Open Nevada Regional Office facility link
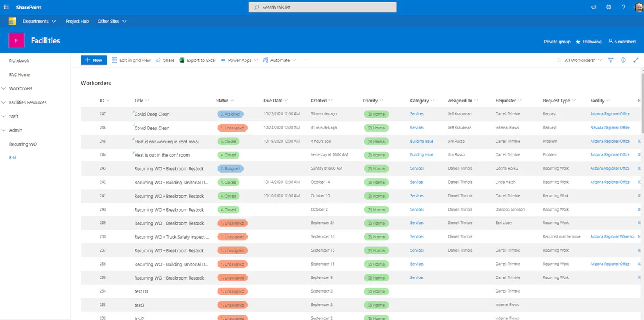The height and width of the screenshot is (320, 644). (610, 128)
